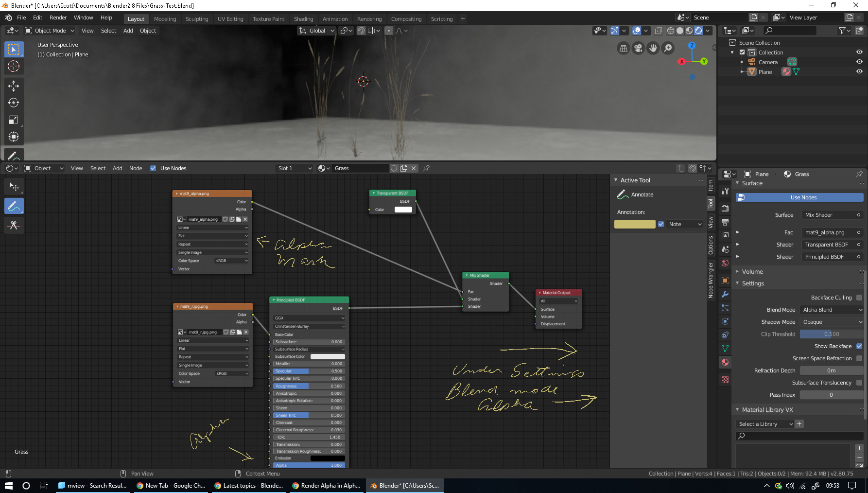
Task: Hide the Camera in the outliner
Action: (x=860, y=62)
